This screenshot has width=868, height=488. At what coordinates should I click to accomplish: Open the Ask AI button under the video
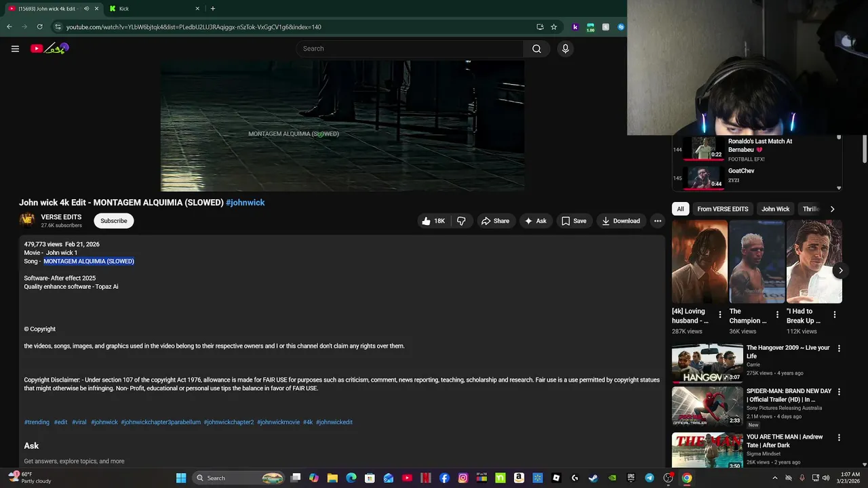point(535,221)
